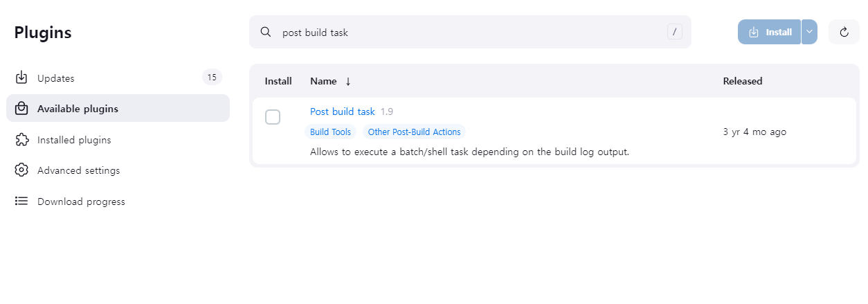This screenshot has width=868, height=304.
Task: Filter by Build Tools tag
Action: [x=330, y=132]
